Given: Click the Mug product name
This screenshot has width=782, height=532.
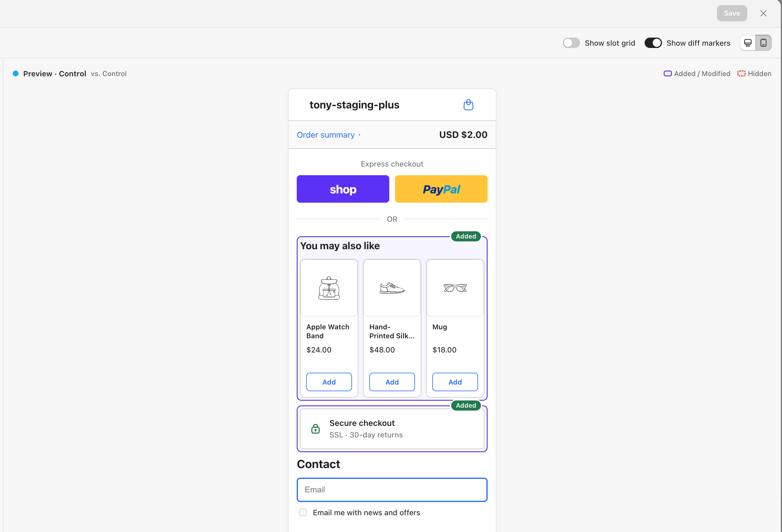Looking at the screenshot, I should tap(440, 327).
